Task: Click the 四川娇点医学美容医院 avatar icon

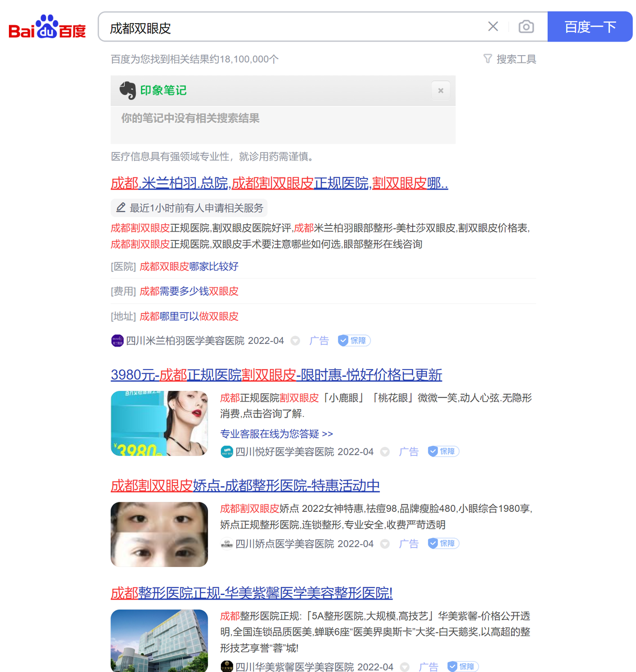Action: click(227, 544)
